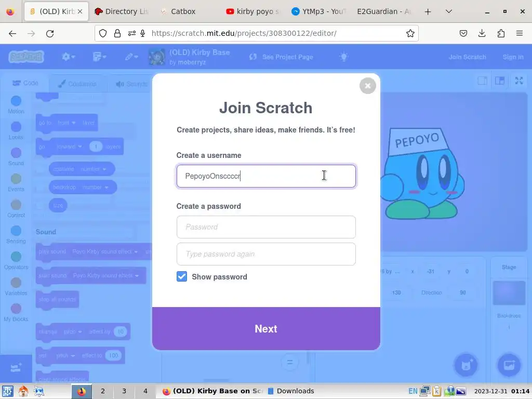The width and height of the screenshot is (532, 399).
Task: Click the home folder taskbar icon
Action: pyautogui.click(x=23, y=391)
